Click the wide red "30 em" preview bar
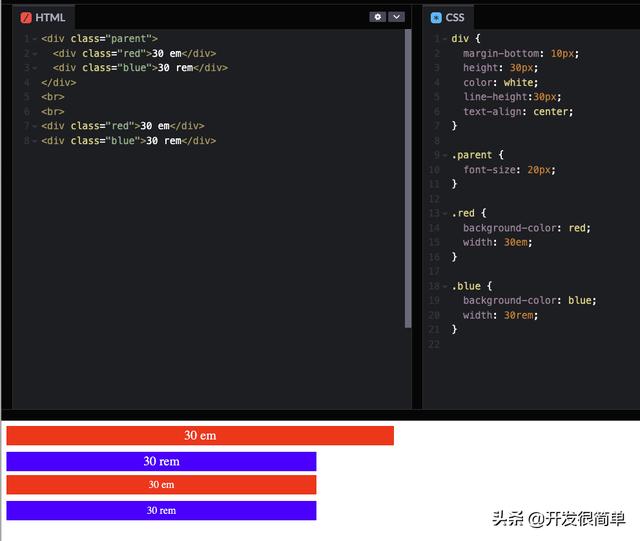The image size is (640, 541). pyautogui.click(x=200, y=436)
